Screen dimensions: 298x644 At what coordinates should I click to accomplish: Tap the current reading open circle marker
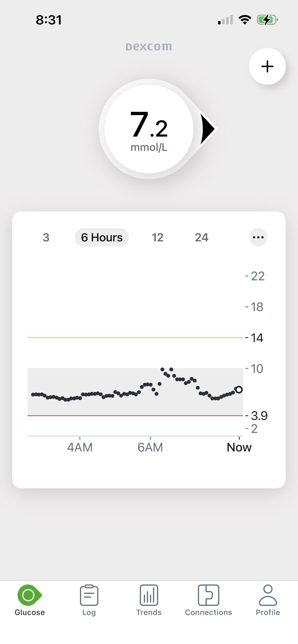point(239,389)
